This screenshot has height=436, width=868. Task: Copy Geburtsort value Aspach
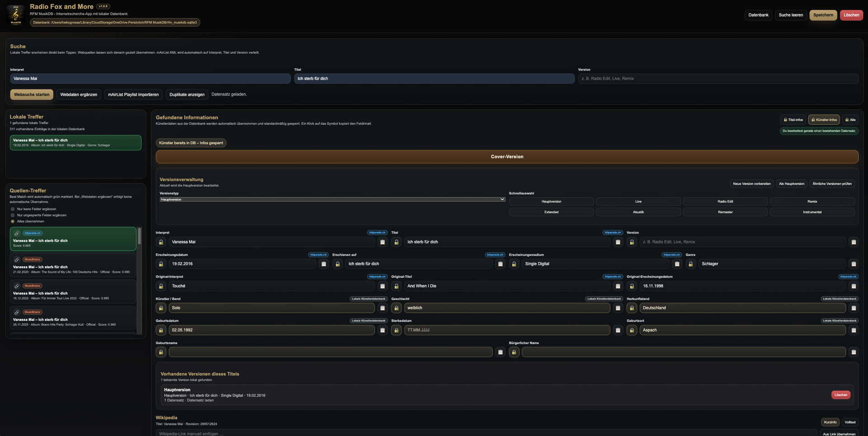[854, 330]
